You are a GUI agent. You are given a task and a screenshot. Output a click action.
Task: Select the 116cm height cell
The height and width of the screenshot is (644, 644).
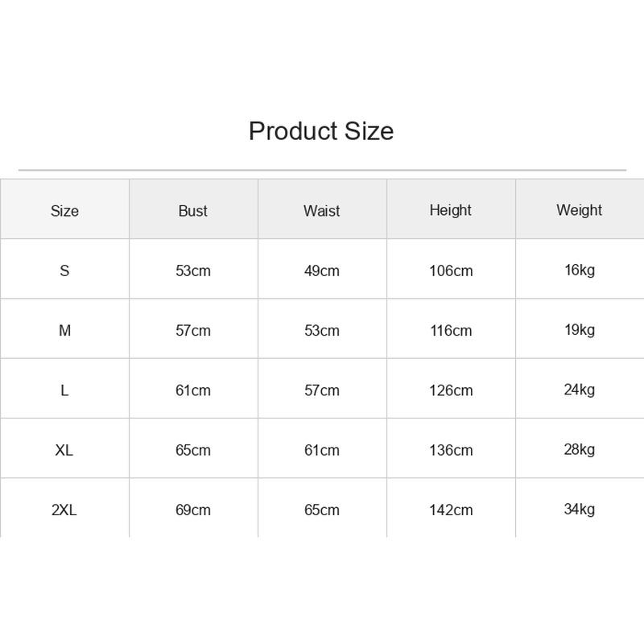[451, 330]
